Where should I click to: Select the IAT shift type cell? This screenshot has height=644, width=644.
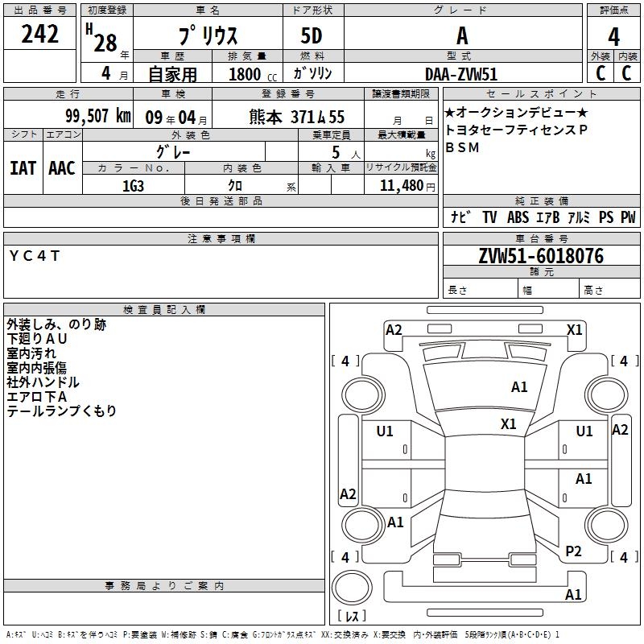(x=23, y=167)
